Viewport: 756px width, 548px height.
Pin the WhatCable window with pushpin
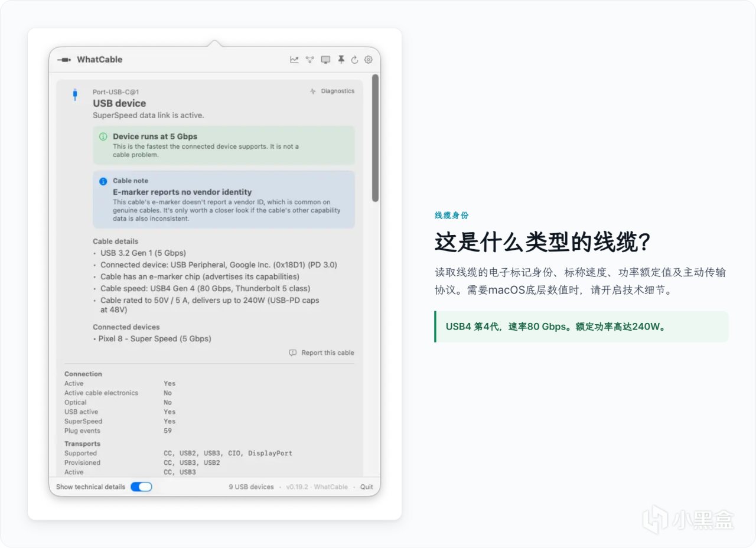[x=341, y=60]
